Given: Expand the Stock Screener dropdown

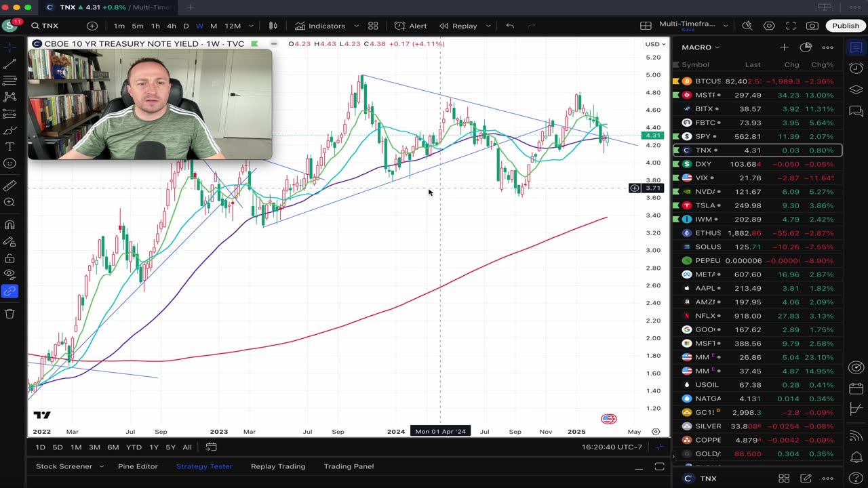Looking at the screenshot, I should tap(101, 466).
